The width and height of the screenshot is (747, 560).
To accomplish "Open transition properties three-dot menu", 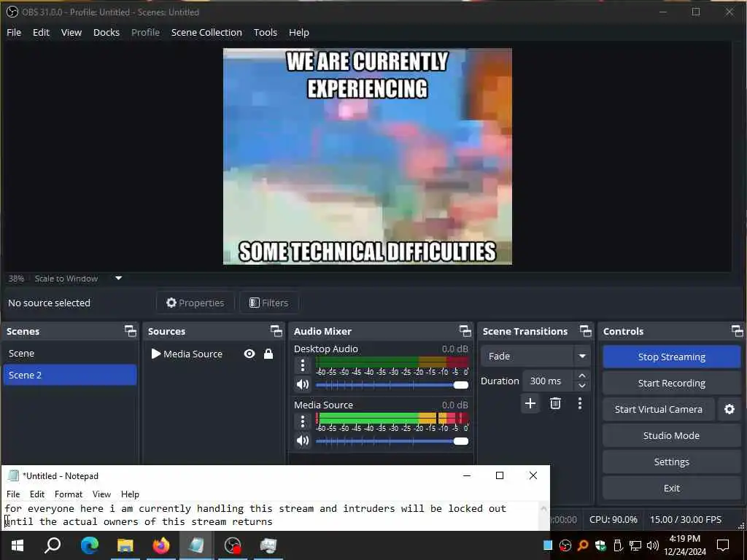I will [580, 404].
